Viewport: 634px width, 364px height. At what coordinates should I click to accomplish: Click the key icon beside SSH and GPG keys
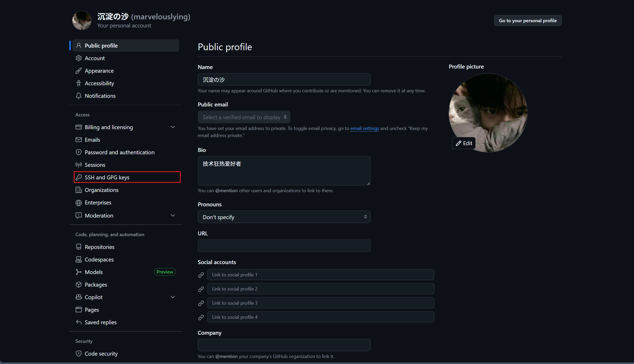point(79,177)
